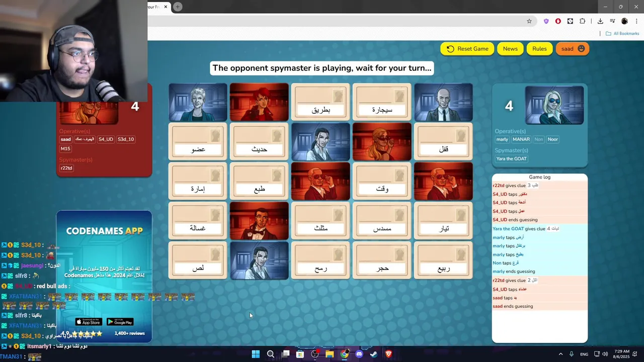Open the ENG language switcher
Screen dimensions: 644x362
click(584, 354)
